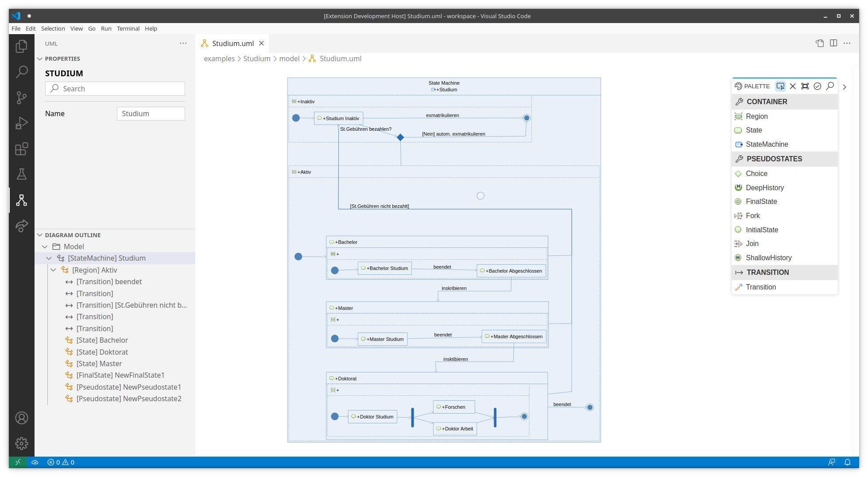
Task: Pick the FinalState pseudostate tool
Action: [784, 202]
